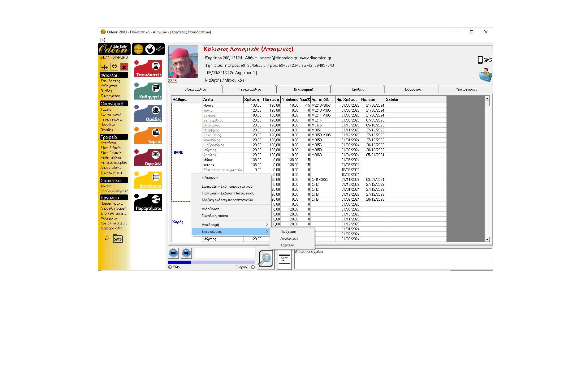Screen dimensions: 588x371
Task: Select the Όλοι radio button
Action: [x=170, y=267]
